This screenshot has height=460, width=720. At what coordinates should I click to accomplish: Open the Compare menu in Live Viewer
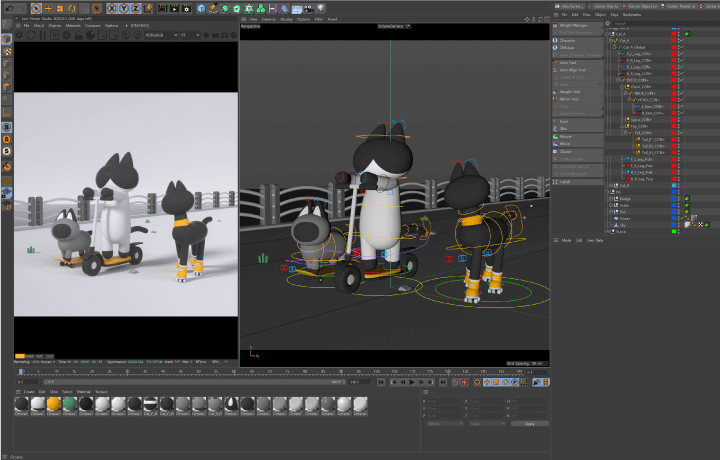click(x=93, y=26)
